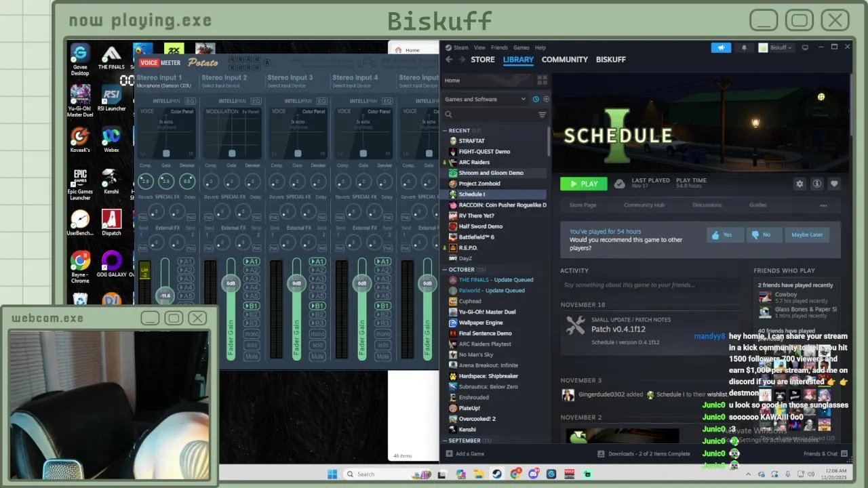868x488 pixels.
Task: Click the recent activity clock icon in library filter
Action: [536, 99]
